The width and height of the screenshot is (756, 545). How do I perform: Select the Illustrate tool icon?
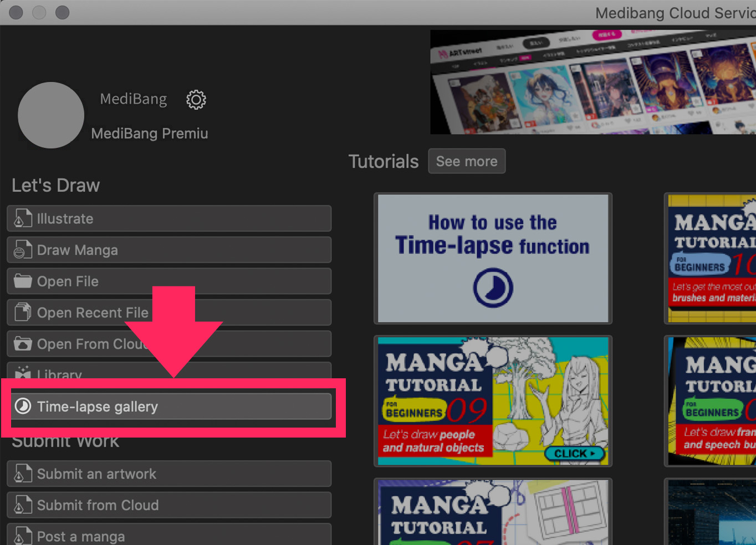21,218
